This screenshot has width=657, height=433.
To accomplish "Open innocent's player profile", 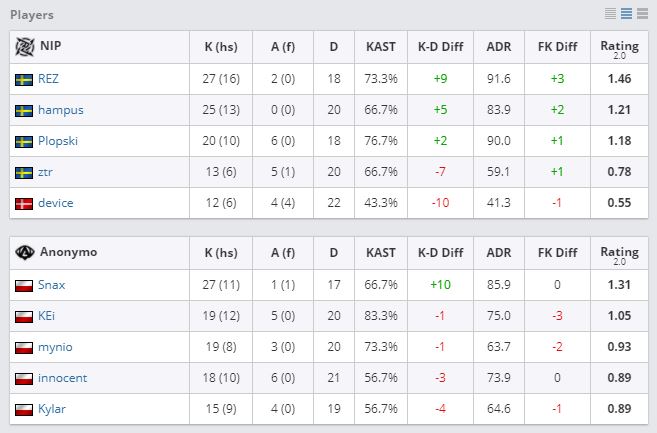I will point(63,378).
